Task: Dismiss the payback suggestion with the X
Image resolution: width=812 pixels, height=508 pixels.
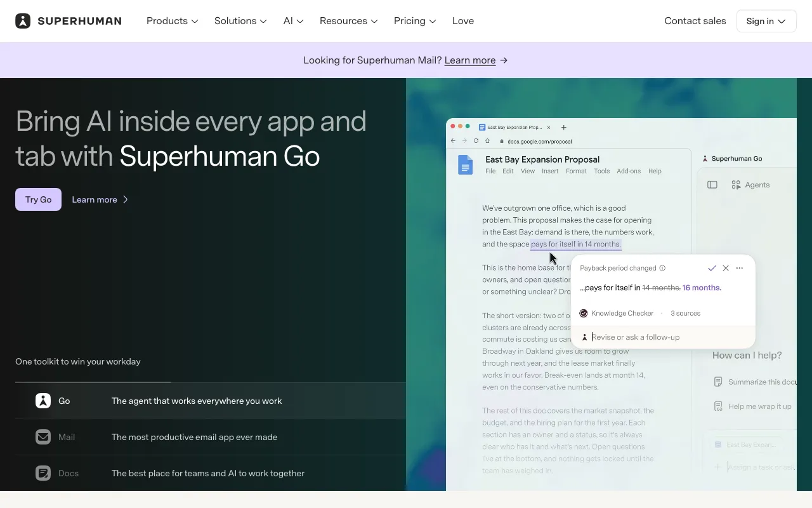Action: click(x=726, y=268)
